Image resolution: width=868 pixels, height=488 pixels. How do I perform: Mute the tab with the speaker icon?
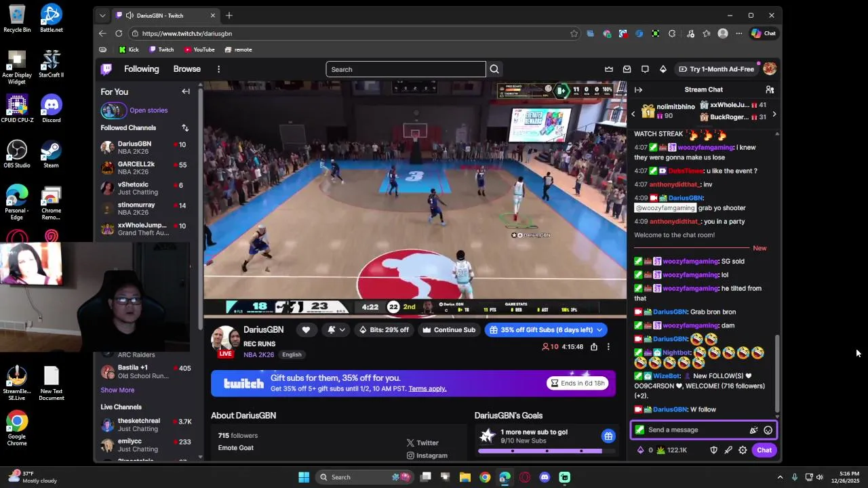[129, 16]
